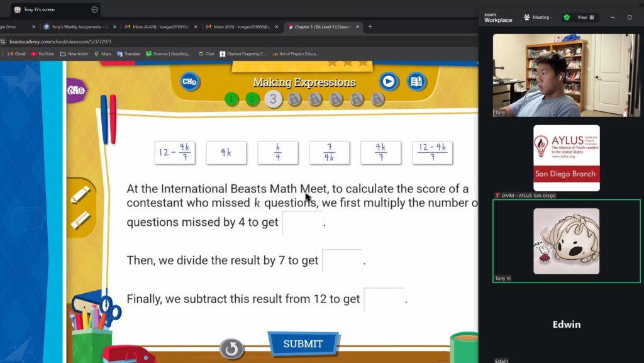Select current problem 3 circle

coord(273,99)
